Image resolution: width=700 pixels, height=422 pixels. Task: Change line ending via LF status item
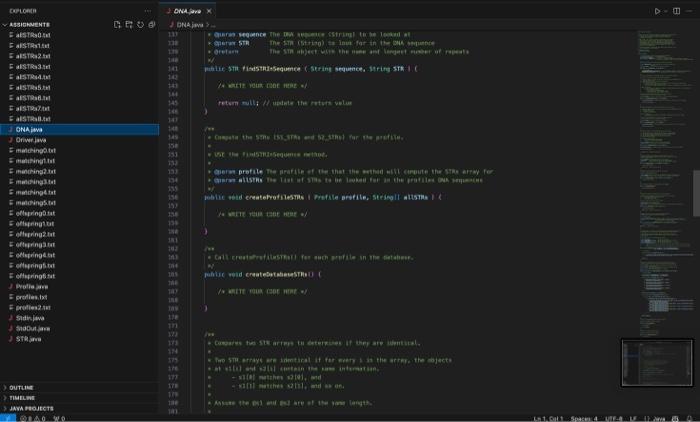633,418
